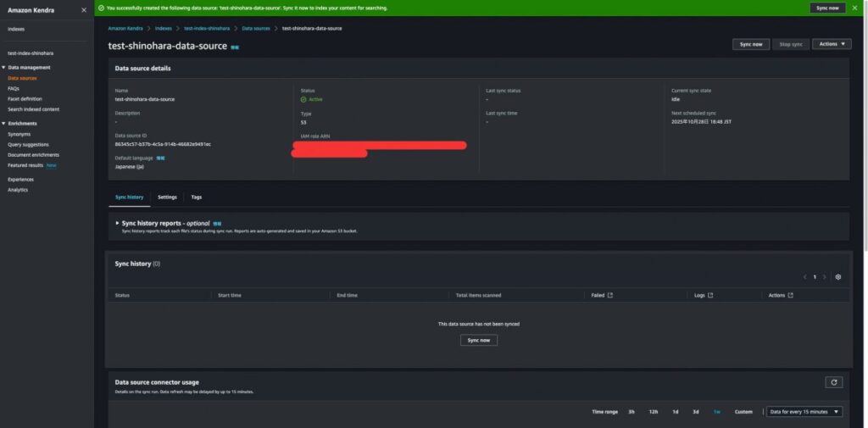The width and height of the screenshot is (868, 428).
Task: Click the external link icon beside Logs
Action: point(709,296)
